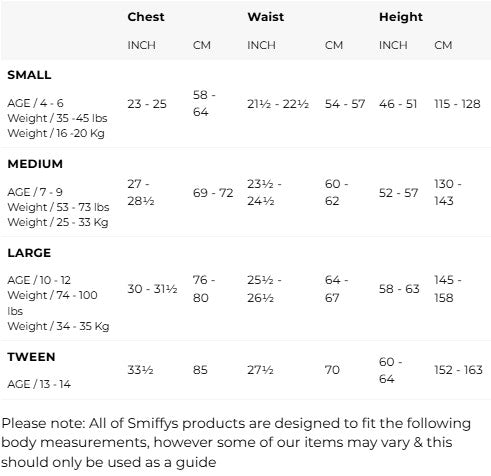Click the Weight / 53 - 73 lbs text
Screen dimensions: 491x476
(x=58, y=207)
